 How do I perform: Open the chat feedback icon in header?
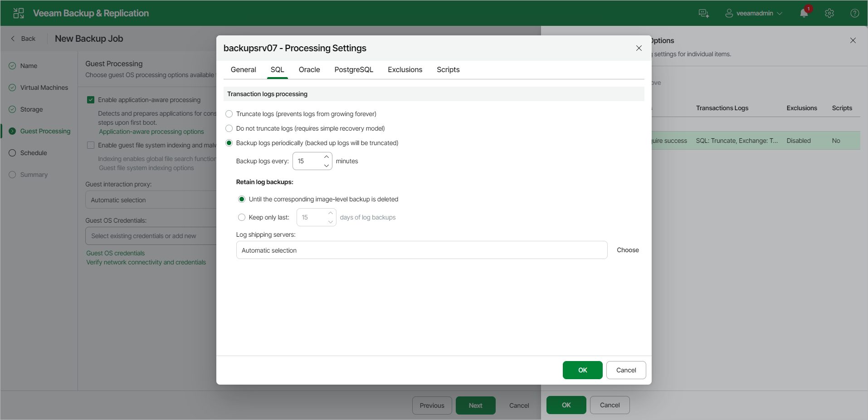(704, 13)
